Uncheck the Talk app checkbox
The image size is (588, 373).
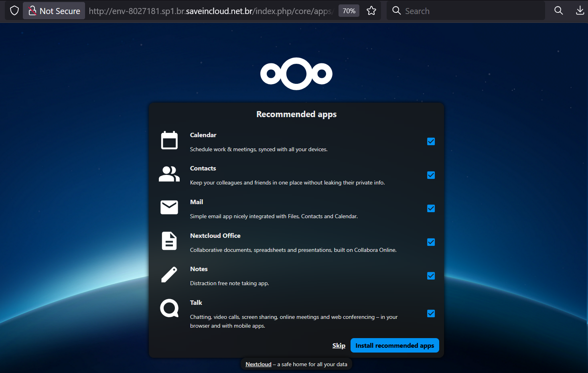click(x=431, y=314)
